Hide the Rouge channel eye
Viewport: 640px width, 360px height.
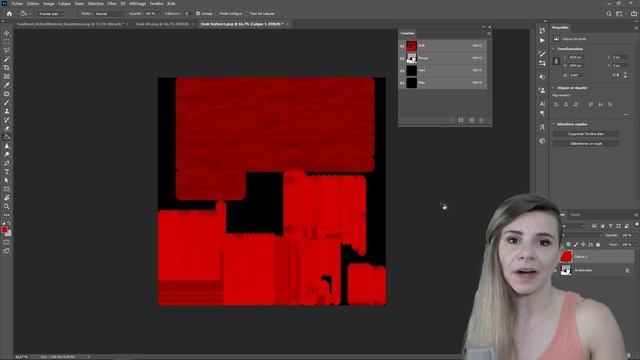click(402, 58)
